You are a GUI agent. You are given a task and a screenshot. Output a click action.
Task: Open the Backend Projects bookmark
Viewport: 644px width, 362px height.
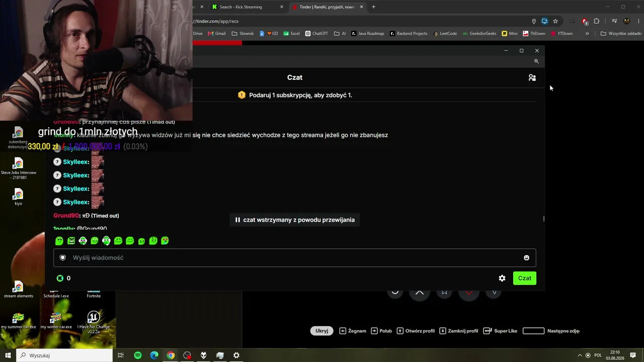coord(409,34)
